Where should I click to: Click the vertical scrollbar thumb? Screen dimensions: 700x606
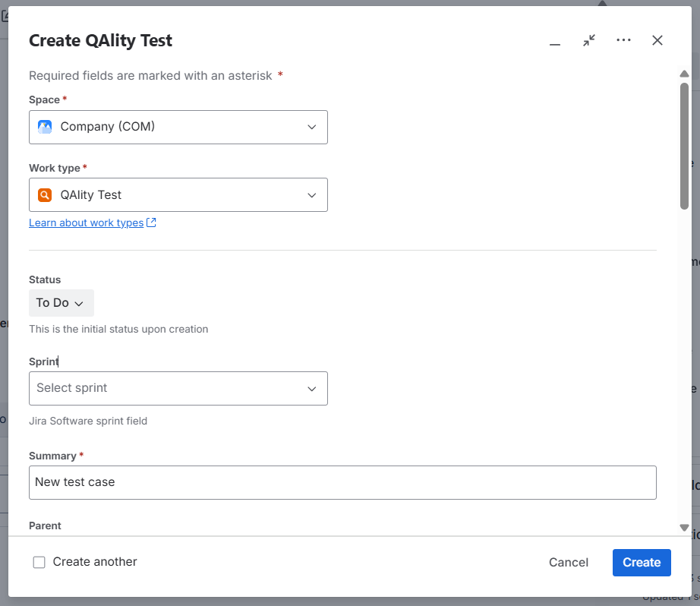point(684,146)
